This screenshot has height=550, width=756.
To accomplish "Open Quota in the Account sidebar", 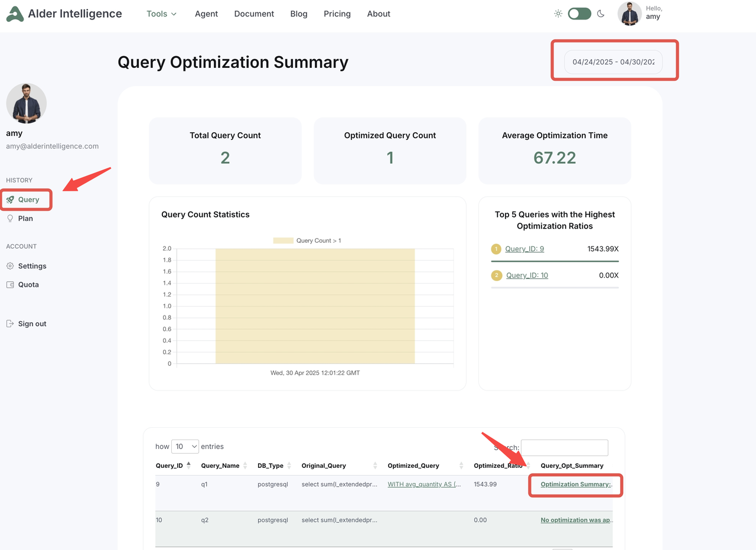I will 28,285.
